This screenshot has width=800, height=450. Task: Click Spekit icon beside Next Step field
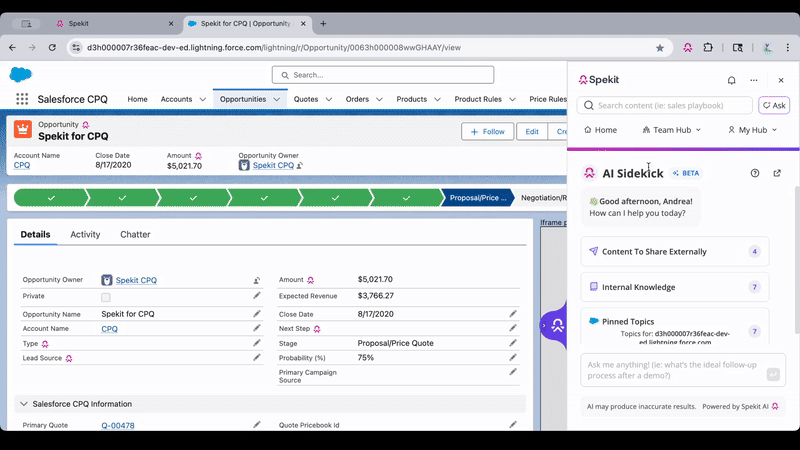[x=317, y=329]
